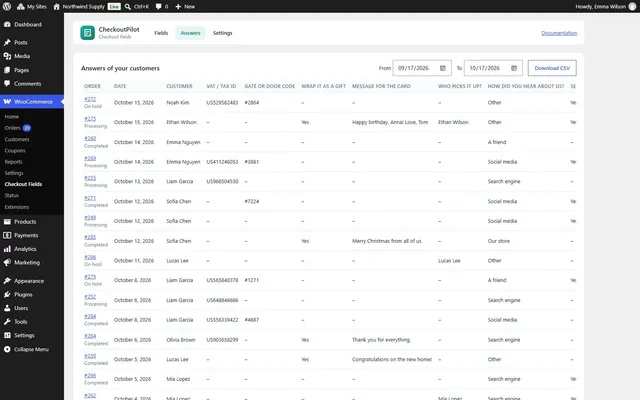Click the To date field 10/17/2026
640x400 pixels.
493,68
